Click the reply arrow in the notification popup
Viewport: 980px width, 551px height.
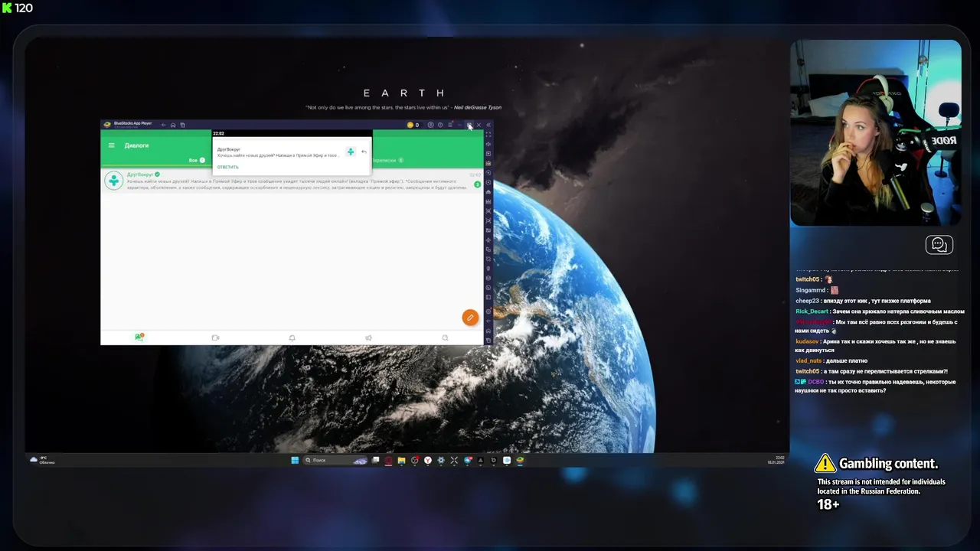click(364, 152)
